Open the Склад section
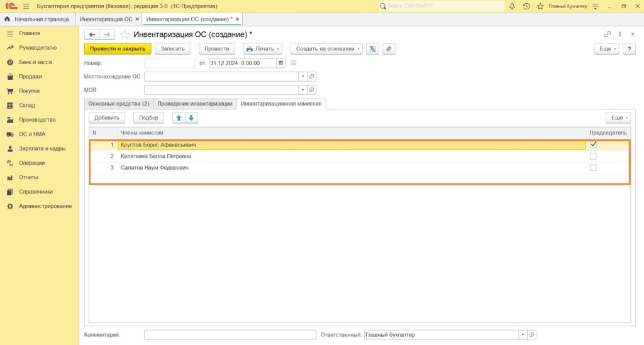Screen dimensions: 644x345 click(27, 105)
